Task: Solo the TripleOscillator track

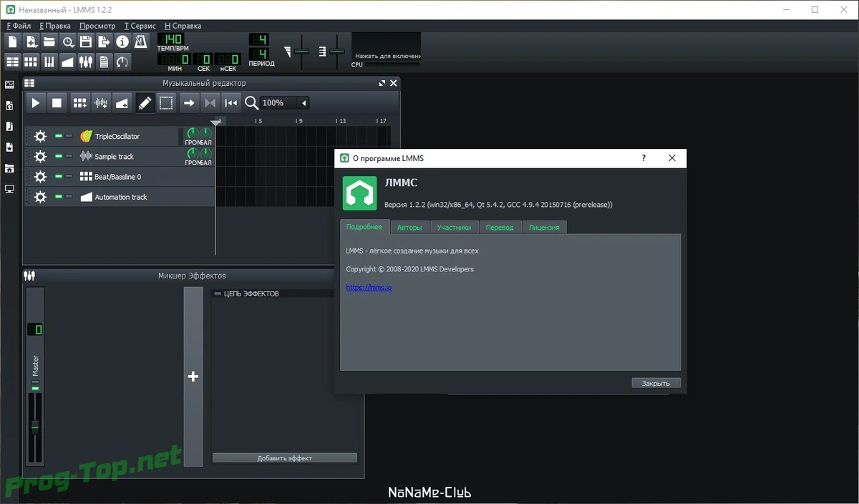Action: coord(69,136)
